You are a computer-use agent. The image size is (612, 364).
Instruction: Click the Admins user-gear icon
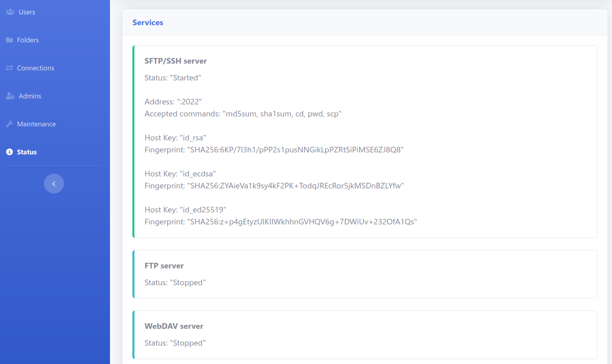10,96
